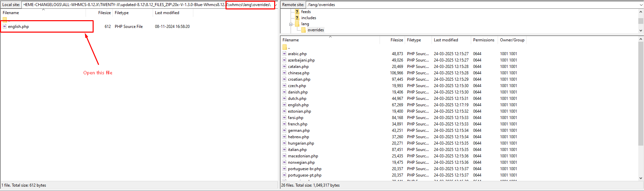Sort remote files by Permissions column

(x=483, y=40)
